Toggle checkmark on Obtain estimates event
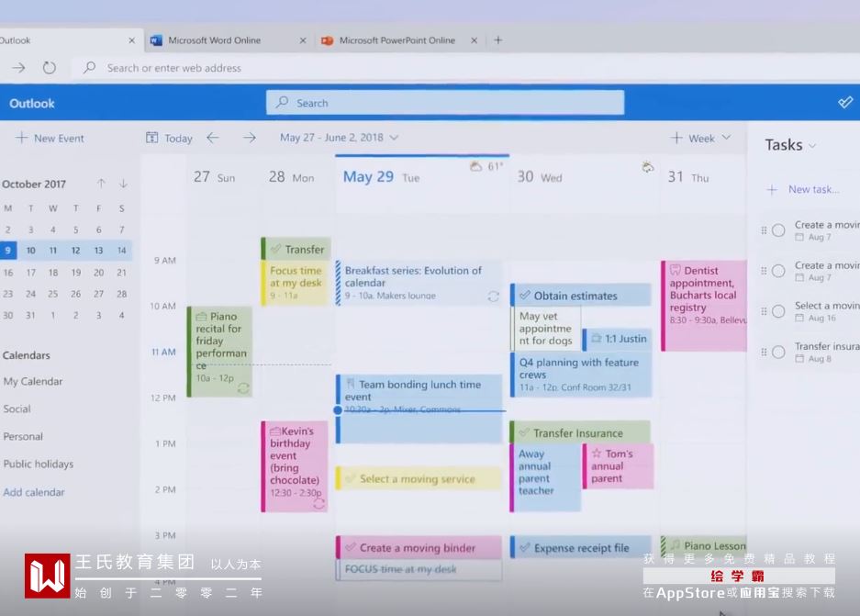This screenshot has width=860, height=616. [x=525, y=295]
